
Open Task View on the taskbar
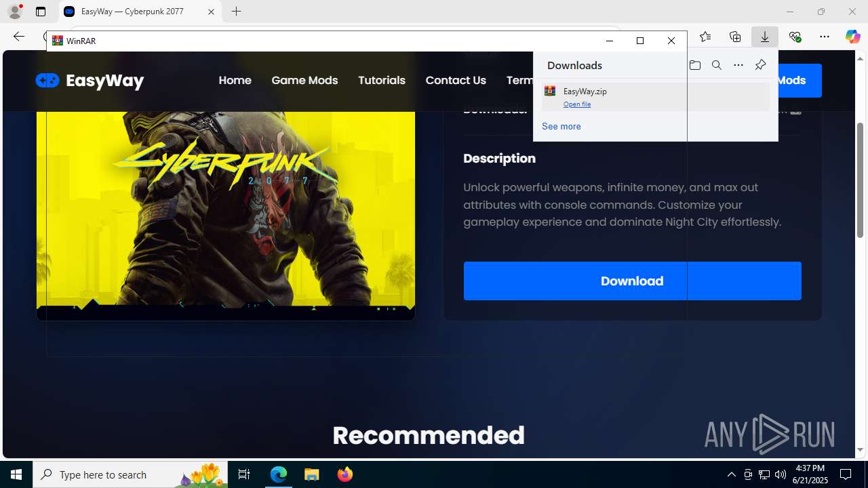[244, 474]
